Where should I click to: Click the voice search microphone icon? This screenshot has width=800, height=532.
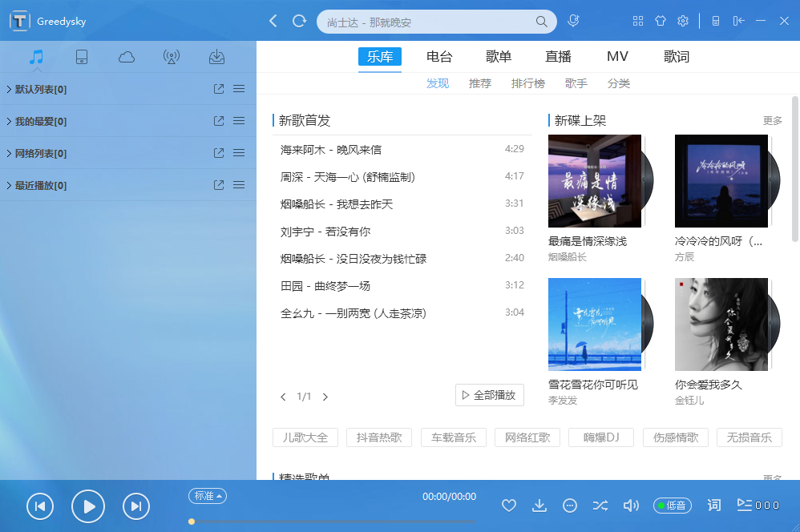pos(572,20)
